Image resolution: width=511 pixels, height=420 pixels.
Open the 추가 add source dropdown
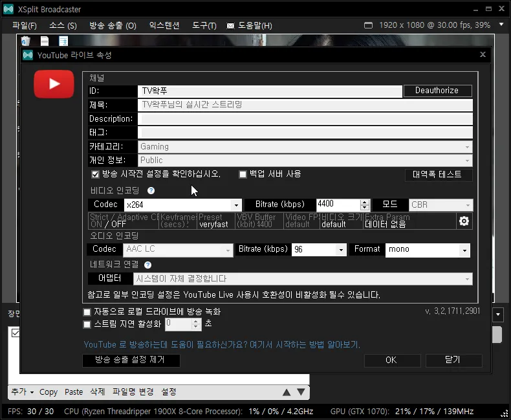point(22,392)
